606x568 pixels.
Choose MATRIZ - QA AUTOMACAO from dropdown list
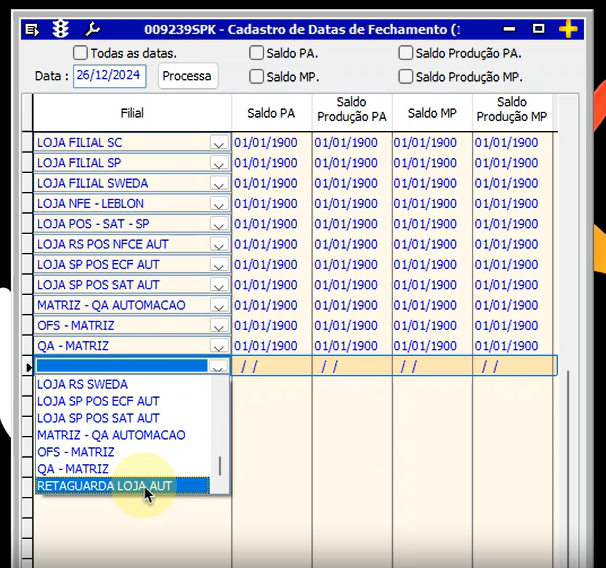click(123, 435)
